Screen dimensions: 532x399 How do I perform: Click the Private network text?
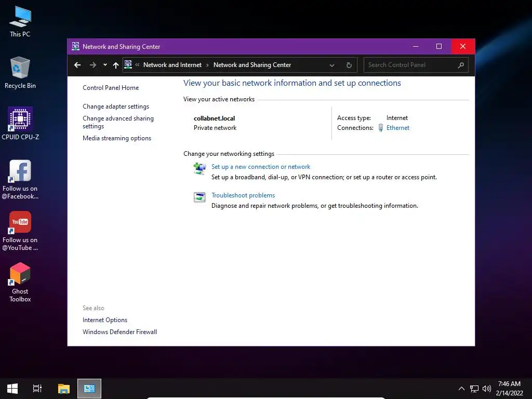[x=215, y=128]
